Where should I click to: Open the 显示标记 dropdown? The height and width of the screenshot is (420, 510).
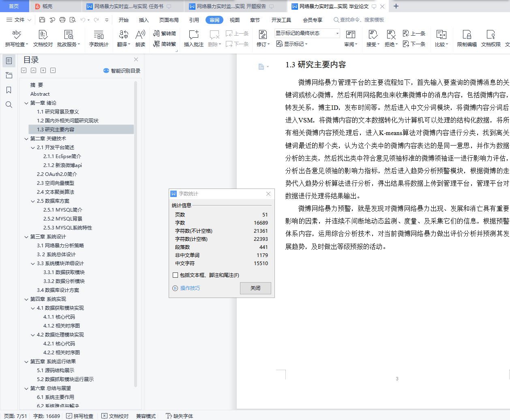(x=292, y=44)
